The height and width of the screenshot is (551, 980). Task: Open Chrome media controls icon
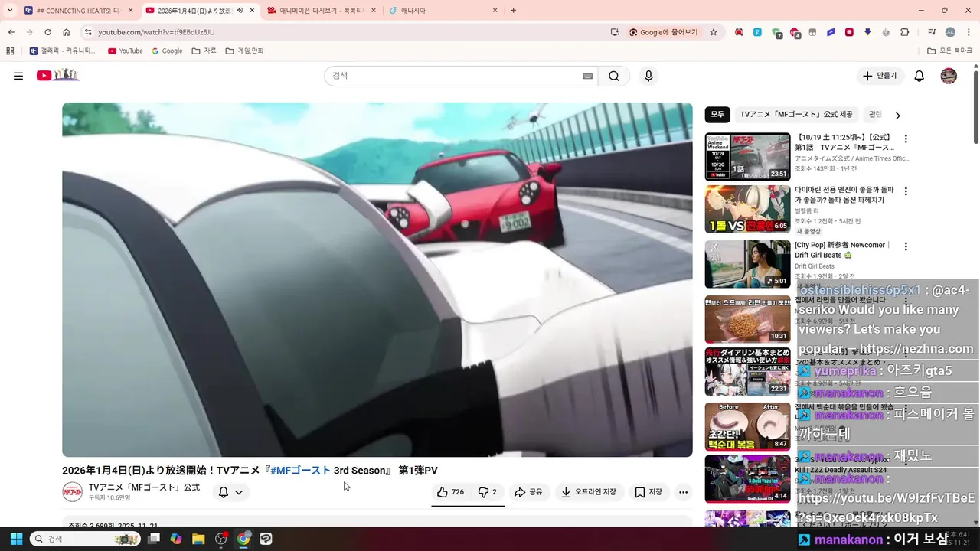point(932,32)
